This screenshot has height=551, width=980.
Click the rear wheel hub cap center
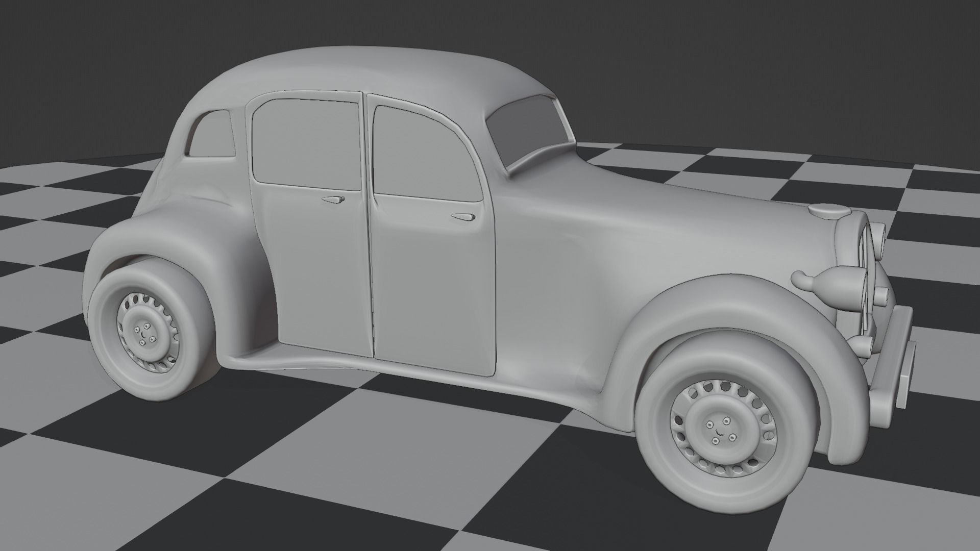[x=146, y=333]
